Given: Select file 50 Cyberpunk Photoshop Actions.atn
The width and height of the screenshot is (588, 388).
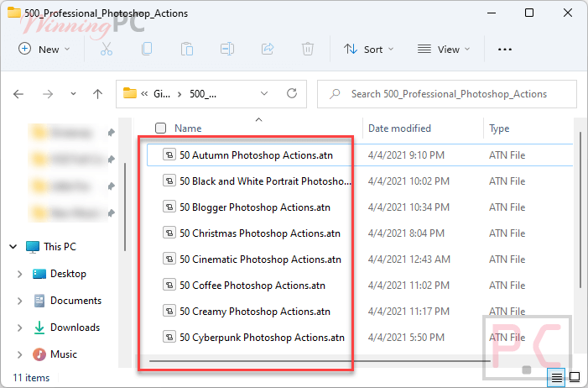Looking at the screenshot, I should pyautogui.click(x=262, y=338).
